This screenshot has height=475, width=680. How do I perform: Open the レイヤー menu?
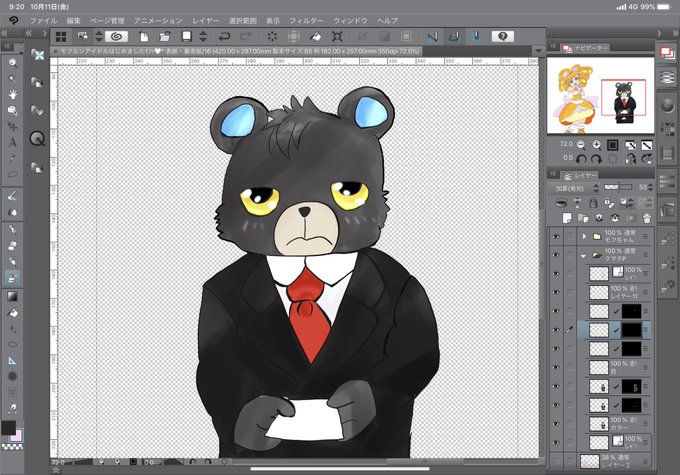coord(206,20)
